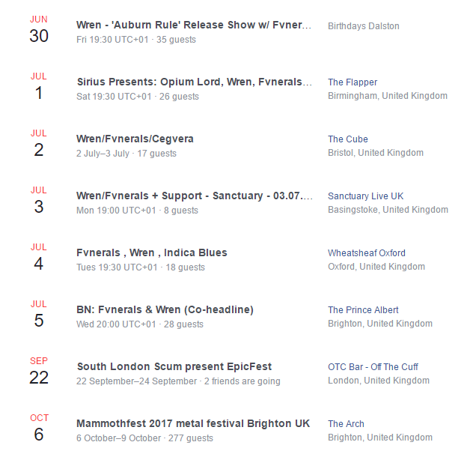Open BN: Fvnerals & Wren Co-headline event
Screen dimensions: 476x472
[x=165, y=309]
